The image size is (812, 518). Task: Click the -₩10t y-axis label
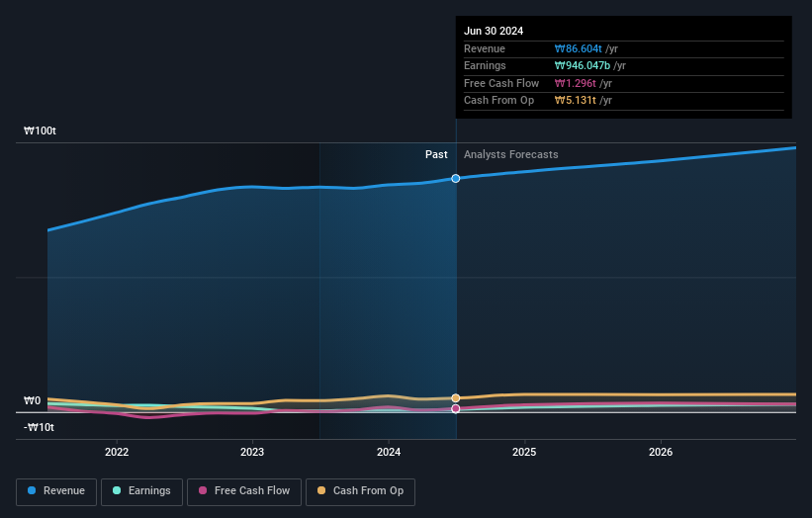[x=39, y=427]
